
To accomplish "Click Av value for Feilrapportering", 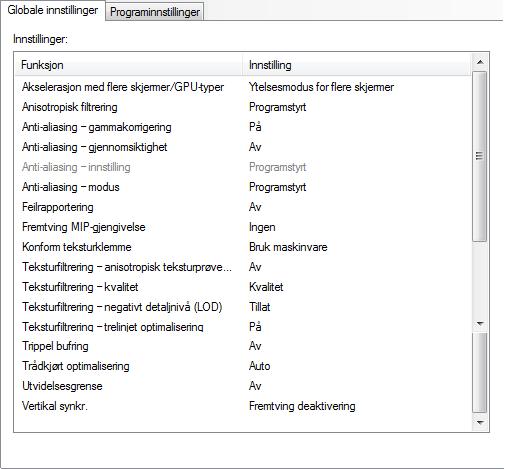I will pyautogui.click(x=255, y=207).
